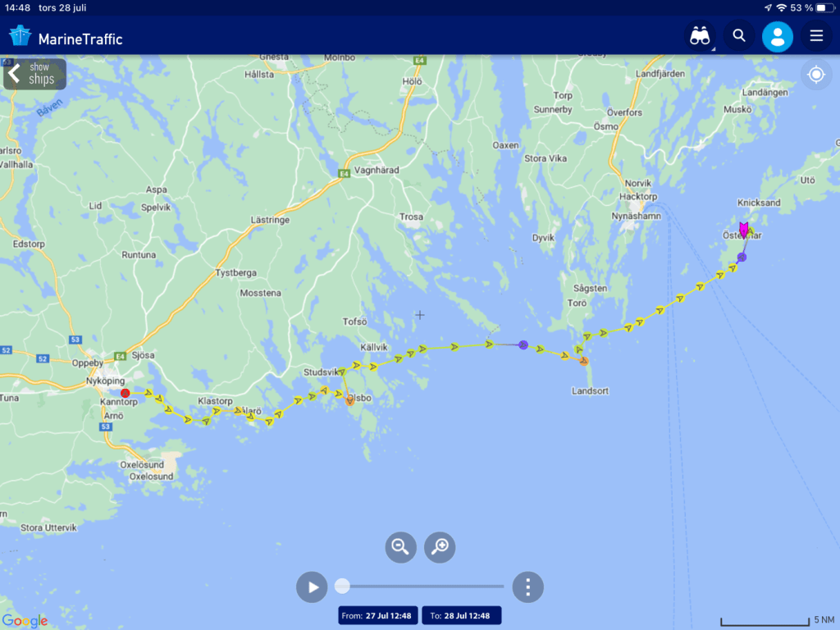The width and height of the screenshot is (840, 630).
Task: Open the hamburger main menu
Action: [x=816, y=36]
